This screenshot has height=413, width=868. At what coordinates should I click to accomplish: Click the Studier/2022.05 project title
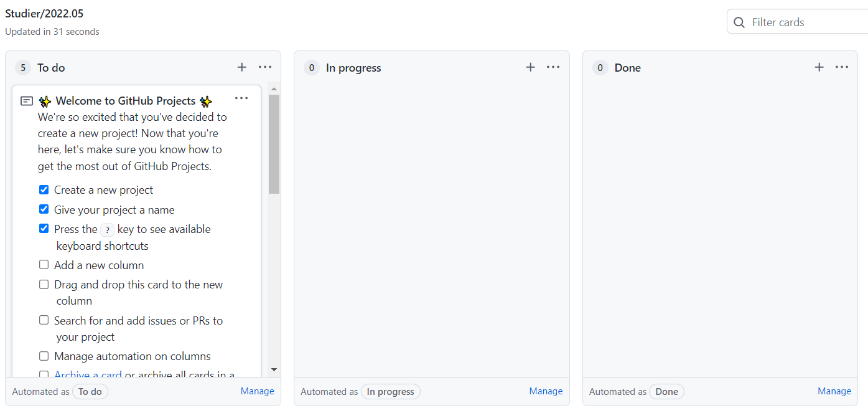pyautogui.click(x=44, y=13)
